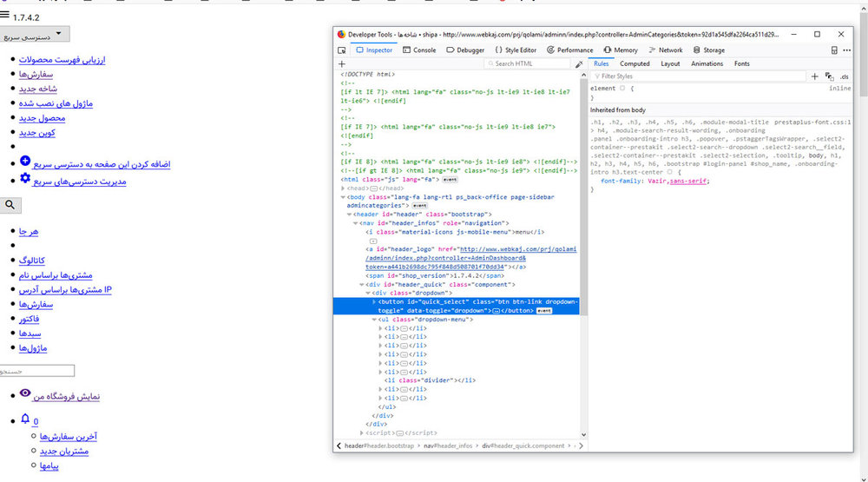This screenshot has width=868, height=482.
Task: Click the eyedropper icon beside Search HTML
Action: (x=579, y=64)
